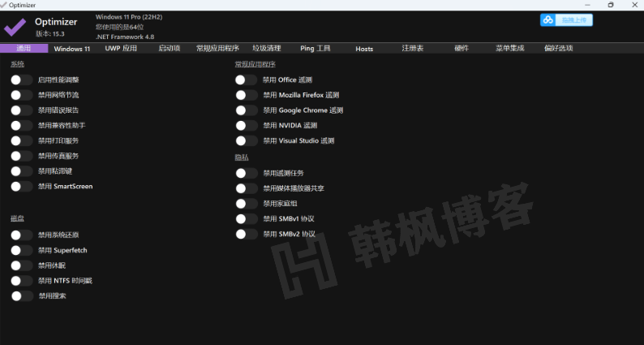Toggle 禁用 Superfetch switch
Viewport: 644px width, 345px height.
point(21,250)
